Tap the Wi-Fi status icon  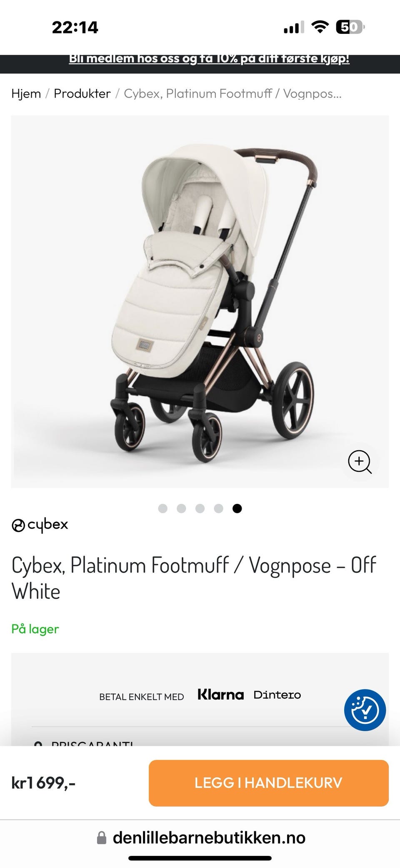click(x=320, y=27)
